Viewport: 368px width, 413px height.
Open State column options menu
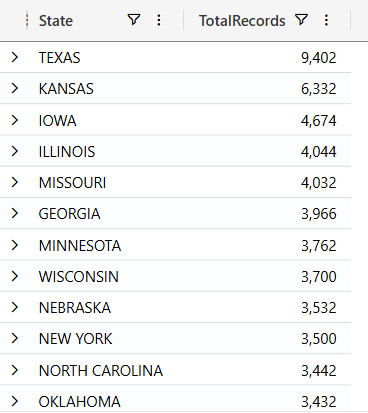(159, 20)
